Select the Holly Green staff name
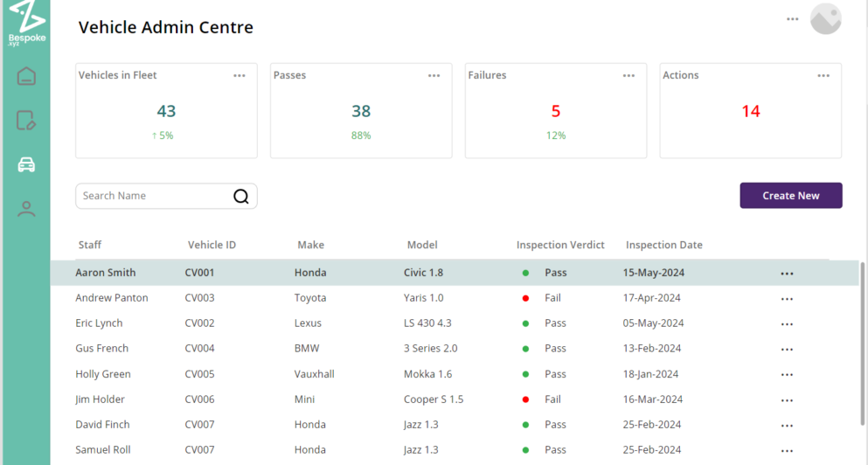 [x=103, y=374]
